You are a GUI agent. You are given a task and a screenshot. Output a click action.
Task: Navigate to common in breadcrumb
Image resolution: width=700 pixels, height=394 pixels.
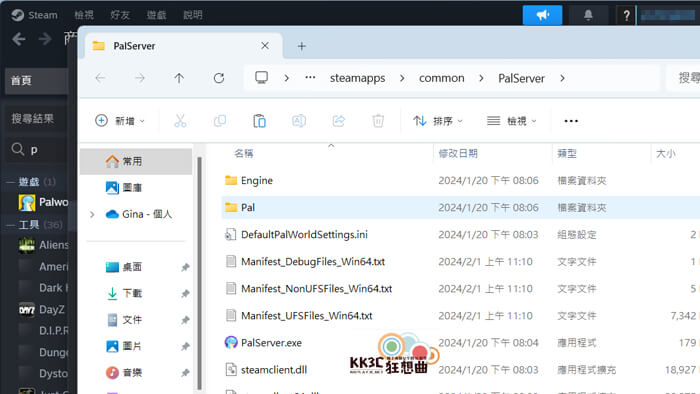point(442,78)
